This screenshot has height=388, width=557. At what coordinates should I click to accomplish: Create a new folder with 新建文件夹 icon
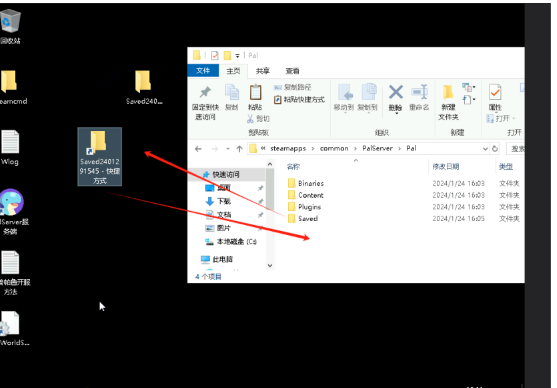coord(448,92)
